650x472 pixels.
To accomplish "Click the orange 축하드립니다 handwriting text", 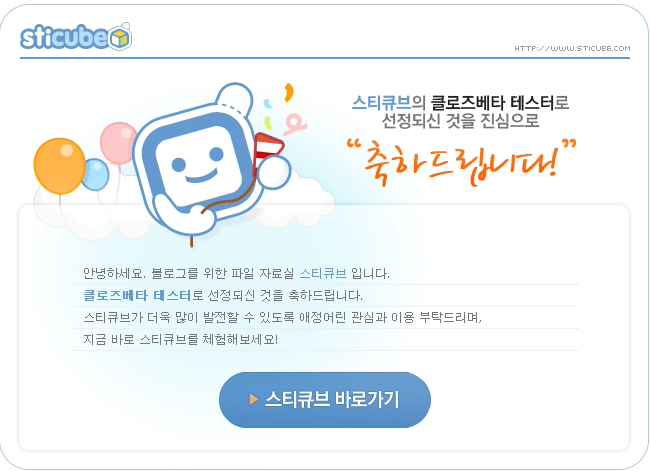I will [461, 162].
